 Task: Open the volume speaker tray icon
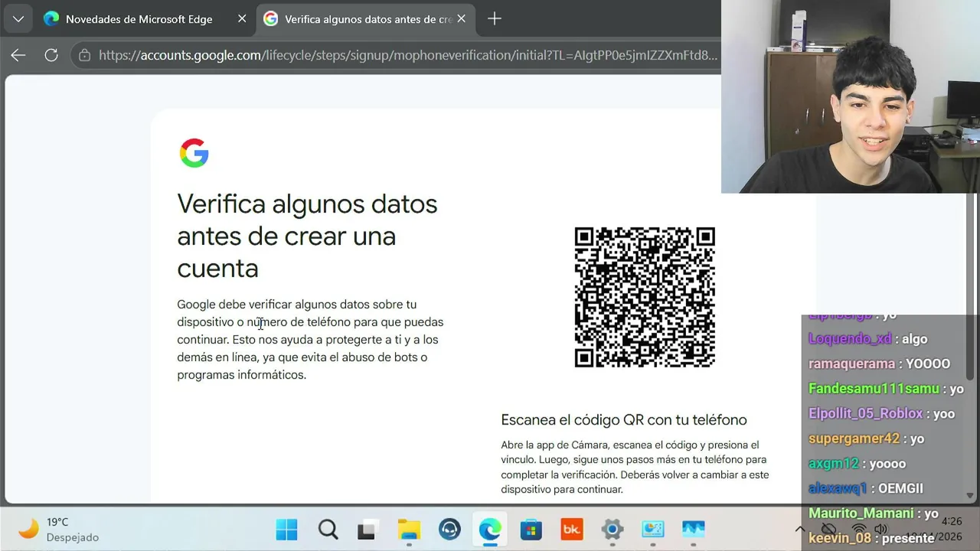tap(880, 529)
